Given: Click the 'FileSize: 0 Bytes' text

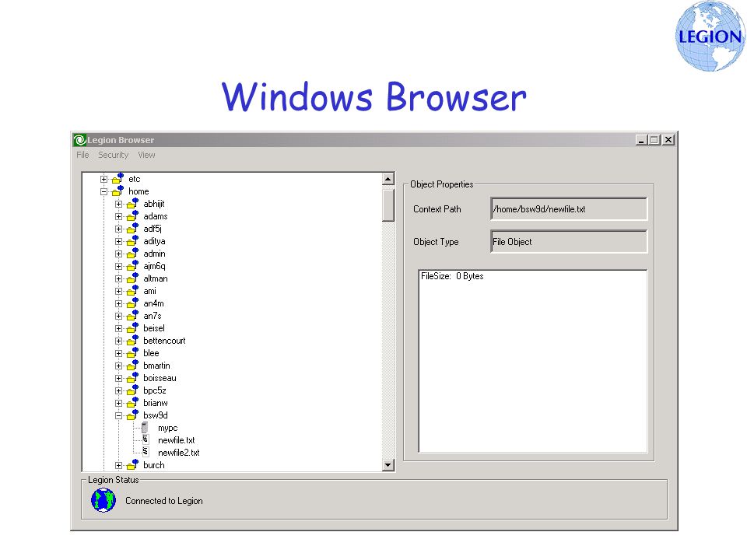Looking at the screenshot, I should pos(452,276).
